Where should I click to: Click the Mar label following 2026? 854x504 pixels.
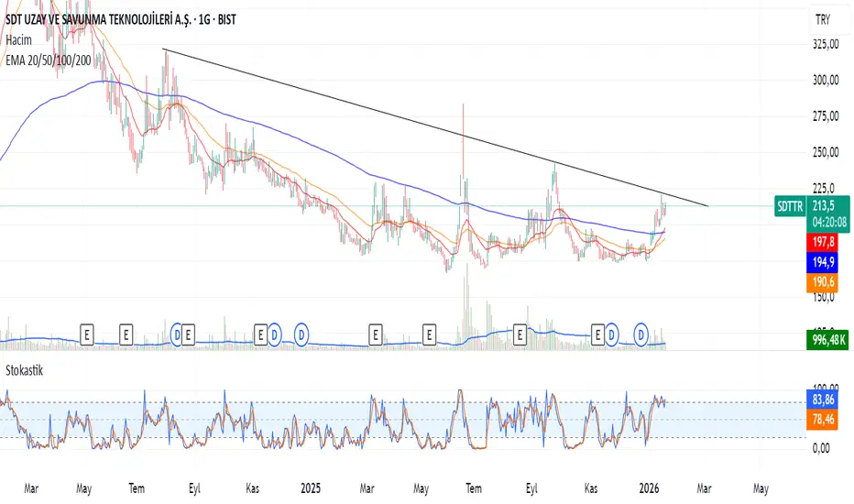[704, 488]
